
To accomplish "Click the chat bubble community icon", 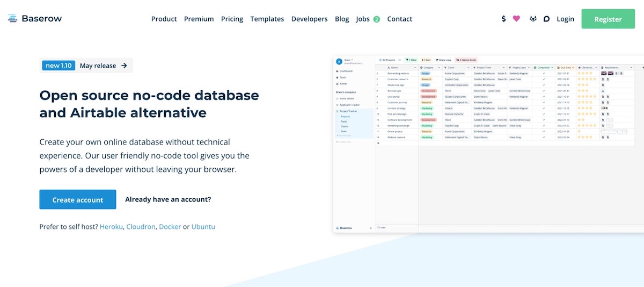I will point(546,19).
